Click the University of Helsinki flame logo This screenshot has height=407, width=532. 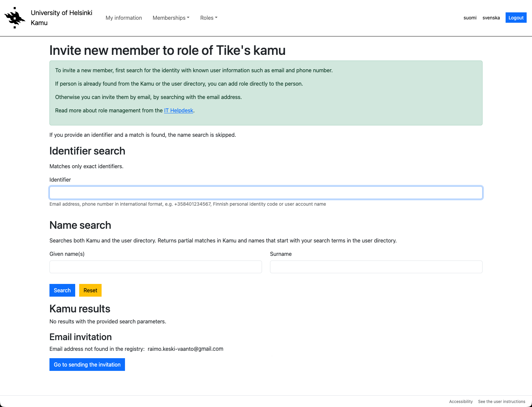tap(15, 18)
